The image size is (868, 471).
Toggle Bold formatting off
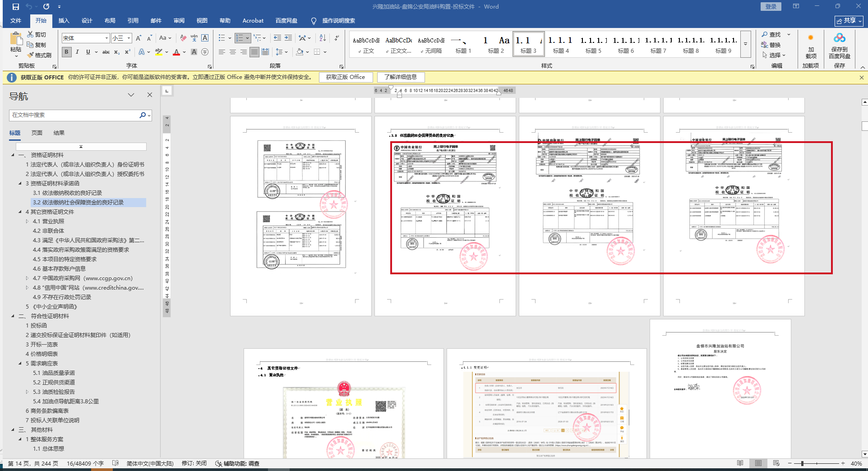[x=67, y=52]
